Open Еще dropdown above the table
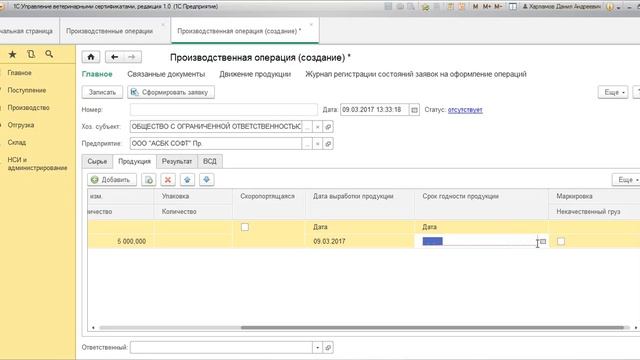Screen dimensions: 640x360 click(627, 180)
